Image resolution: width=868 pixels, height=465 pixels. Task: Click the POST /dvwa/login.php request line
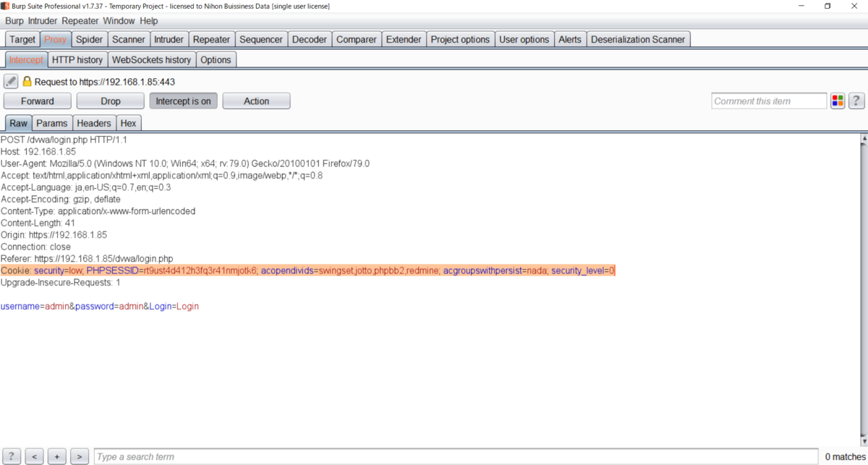coord(64,140)
